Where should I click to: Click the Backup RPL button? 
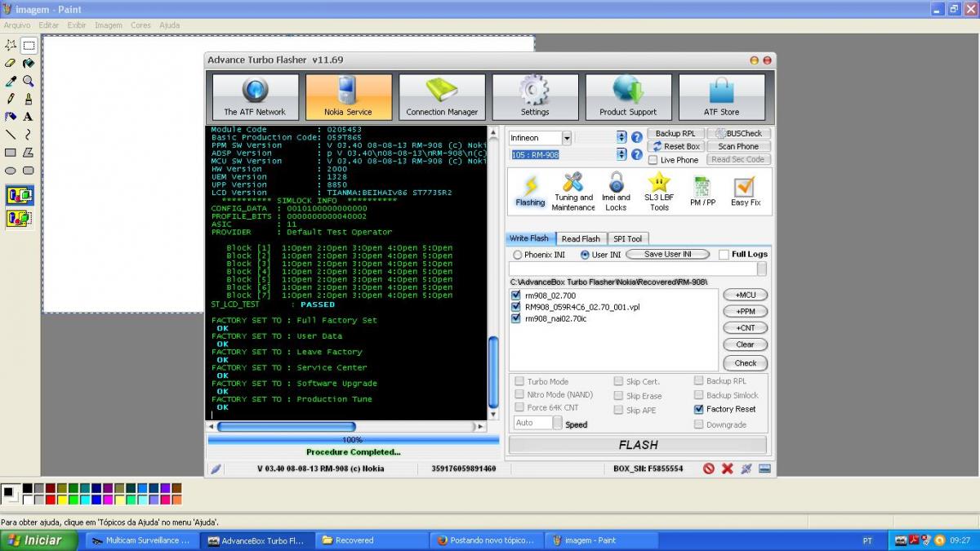coord(675,134)
